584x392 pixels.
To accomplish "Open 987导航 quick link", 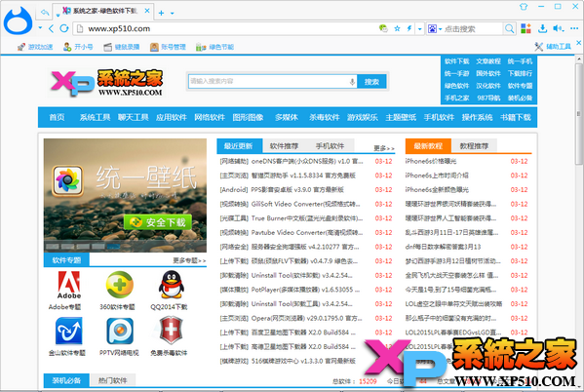I will (x=488, y=98).
